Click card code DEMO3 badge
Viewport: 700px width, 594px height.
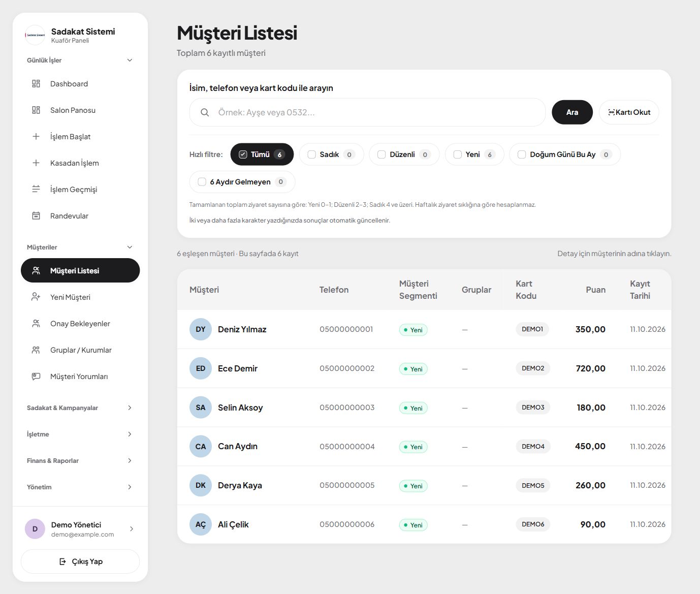(x=533, y=408)
